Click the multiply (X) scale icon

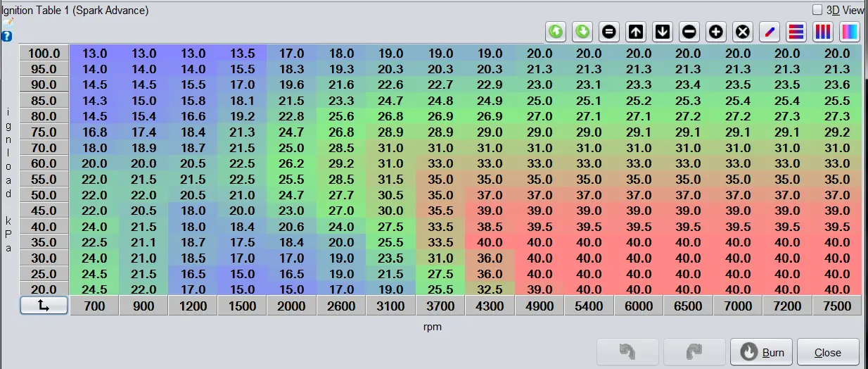[x=743, y=32]
